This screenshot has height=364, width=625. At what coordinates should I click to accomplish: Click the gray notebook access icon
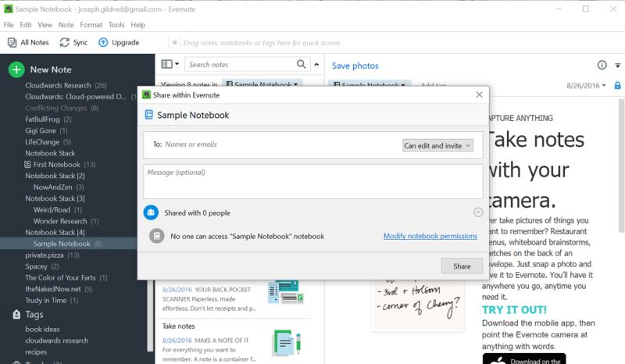(157, 236)
